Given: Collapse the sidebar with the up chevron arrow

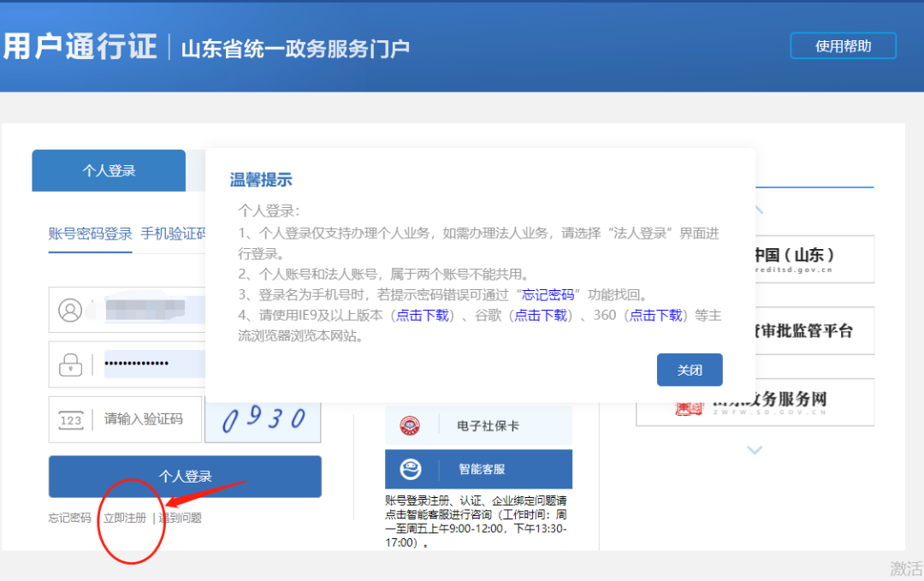Looking at the screenshot, I should (x=755, y=208).
